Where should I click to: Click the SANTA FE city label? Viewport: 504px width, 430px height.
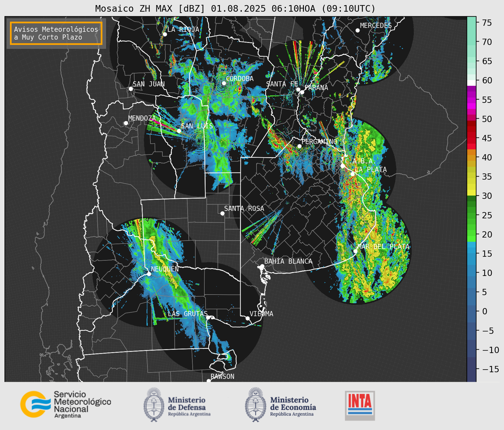pos(282,84)
